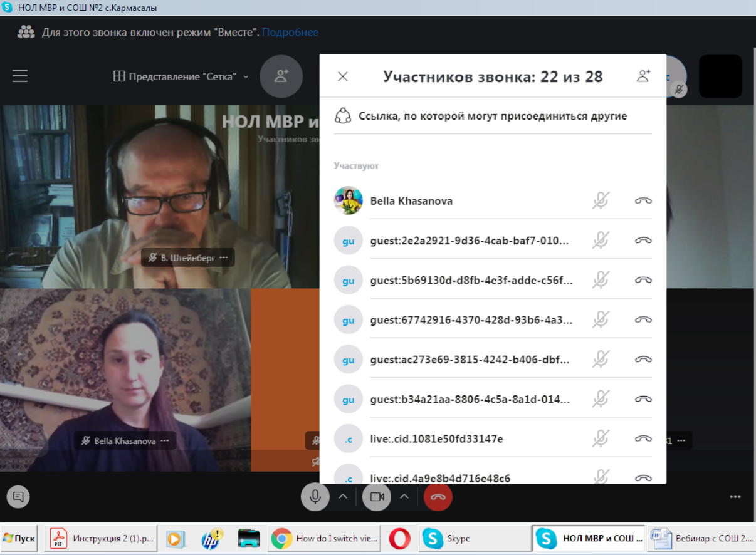
Task: Expand the "Сетка" view dropdown
Action: click(x=181, y=76)
